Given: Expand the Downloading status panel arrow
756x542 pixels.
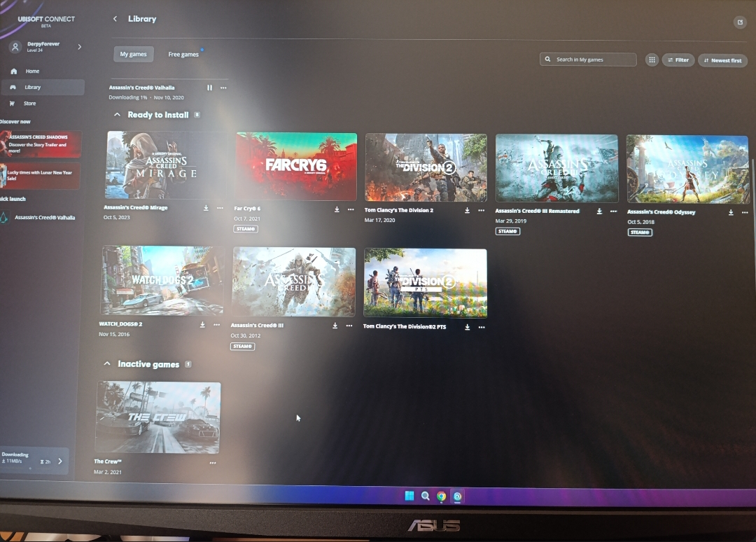Looking at the screenshot, I should pyautogui.click(x=60, y=461).
